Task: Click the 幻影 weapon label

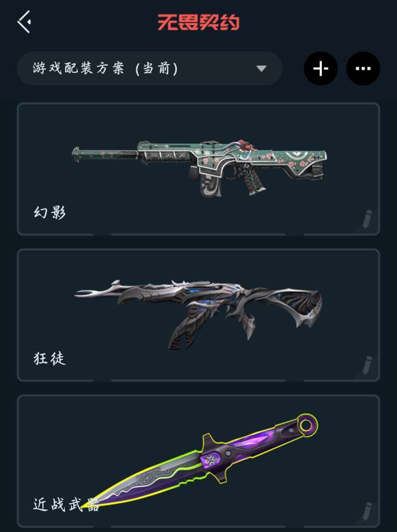Action: pyautogui.click(x=50, y=212)
